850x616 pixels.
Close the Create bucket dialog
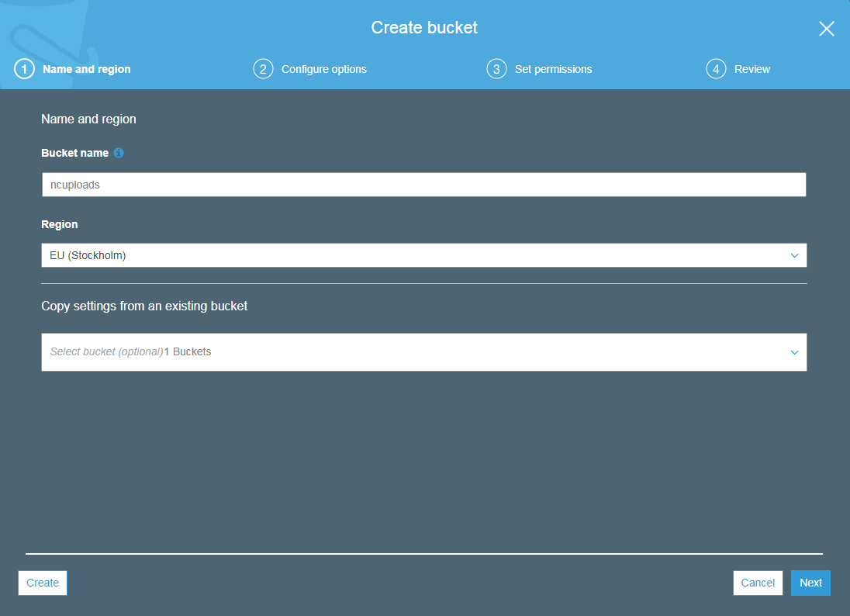click(x=826, y=29)
